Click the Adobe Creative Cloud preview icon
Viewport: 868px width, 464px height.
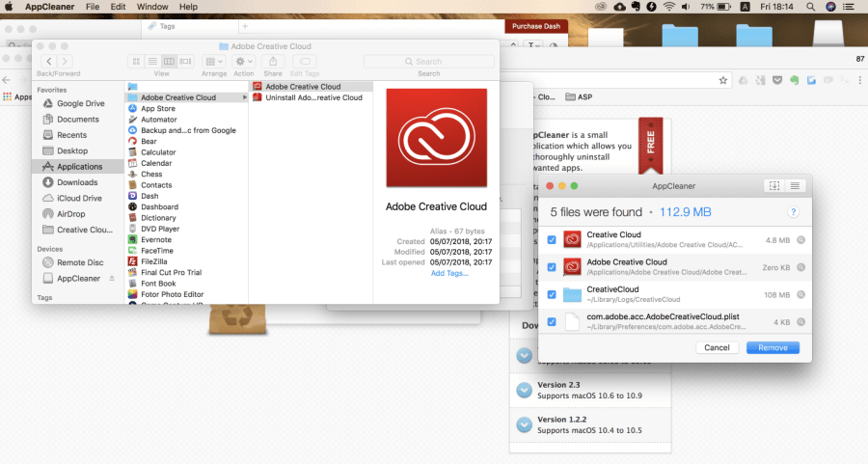(436, 137)
